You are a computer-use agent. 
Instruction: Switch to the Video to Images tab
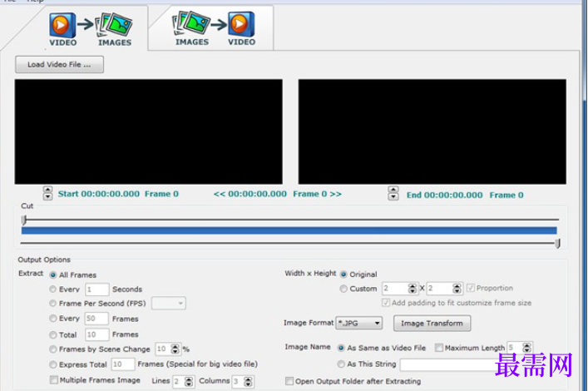click(x=90, y=29)
